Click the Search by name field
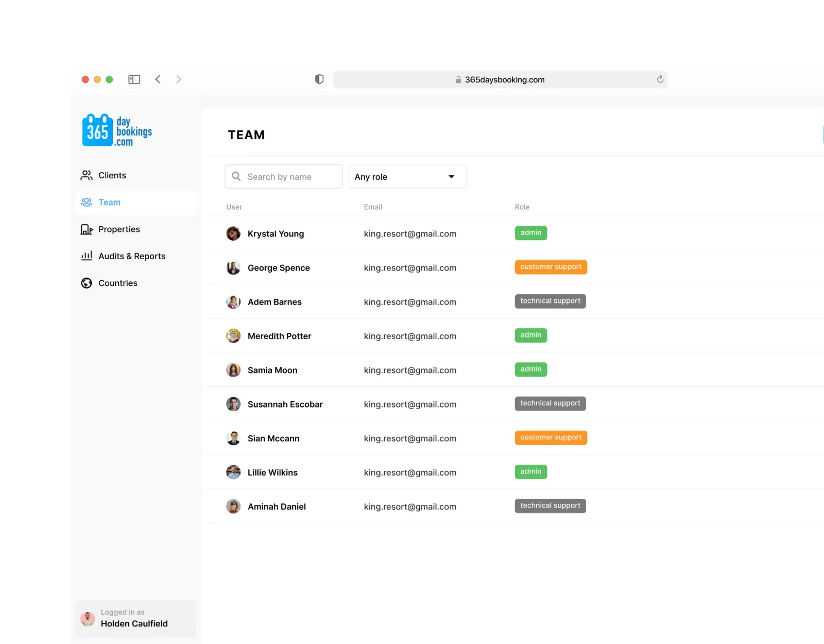The image size is (824, 644). [284, 177]
